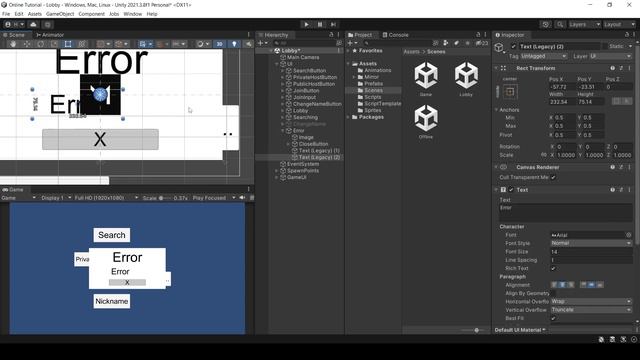Image resolution: width=640 pixels, height=360 pixels.
Task: Open the Offline scene asset thumbnail
Action: (426, 118)
